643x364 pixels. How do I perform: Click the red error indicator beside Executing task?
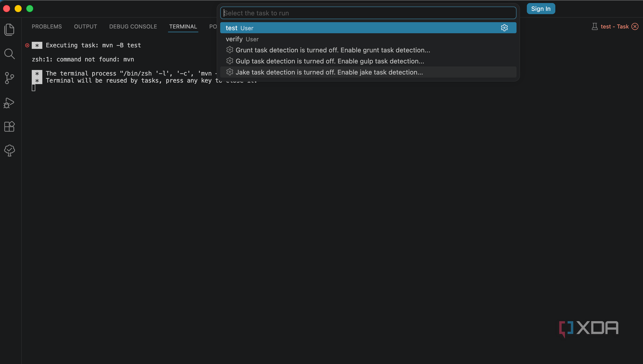point(27,45)
